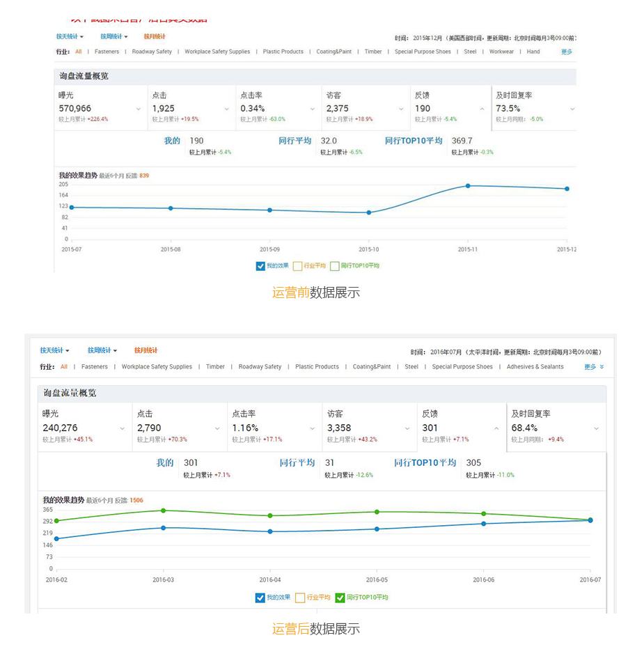The width and height of the screenshot is (644, 663).
Task: Select 按月统计 tab in 2016 panel
Action: [x=146, y=350]
